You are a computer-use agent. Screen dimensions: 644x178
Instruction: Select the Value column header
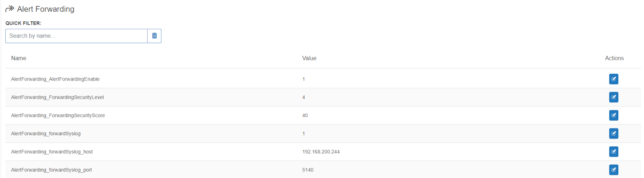point(309,58)
